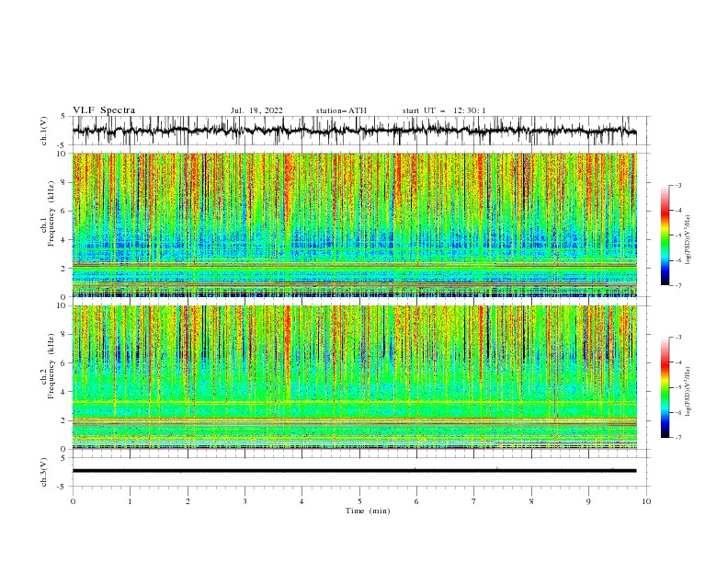Click the '-7' label on lower colorbar
The image size is (728, 563).
677,437
